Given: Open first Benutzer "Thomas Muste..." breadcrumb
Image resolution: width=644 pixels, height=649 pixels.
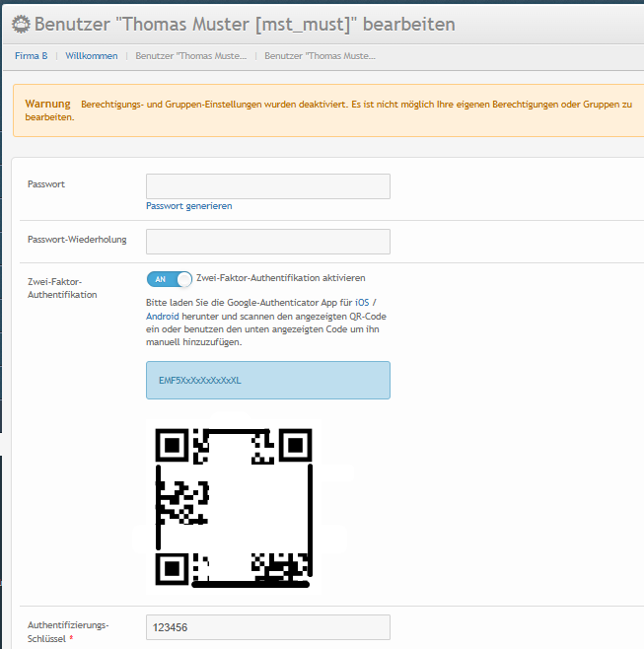Looking at the screenshot, I should tap(190, 56).
